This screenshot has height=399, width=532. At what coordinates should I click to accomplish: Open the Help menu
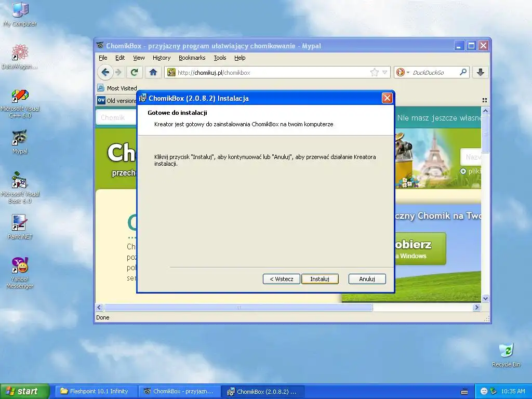[x=240, y=58]
